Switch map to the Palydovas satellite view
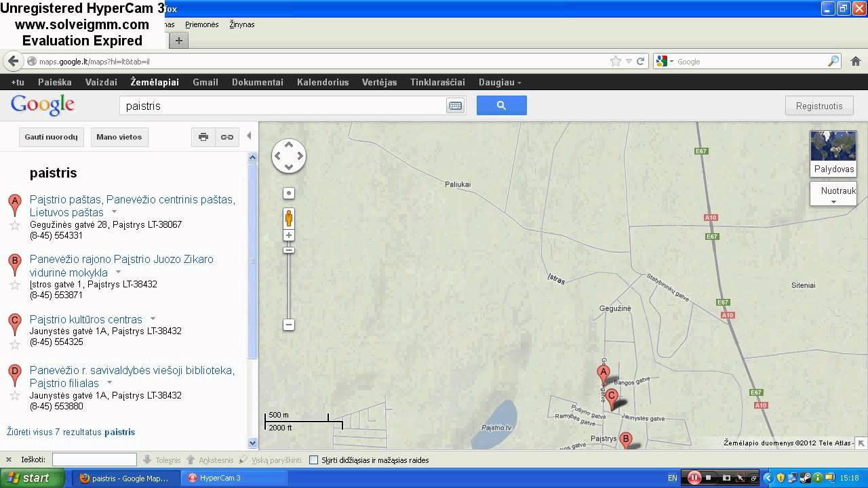The image size is (868, 488). click(x=833, y=154)
